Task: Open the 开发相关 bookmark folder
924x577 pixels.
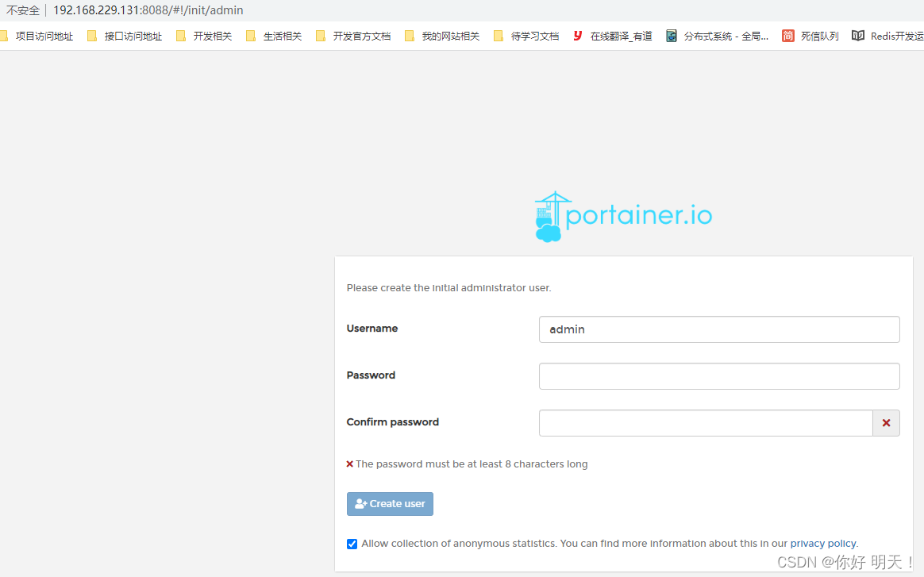Action: [204, 36]
